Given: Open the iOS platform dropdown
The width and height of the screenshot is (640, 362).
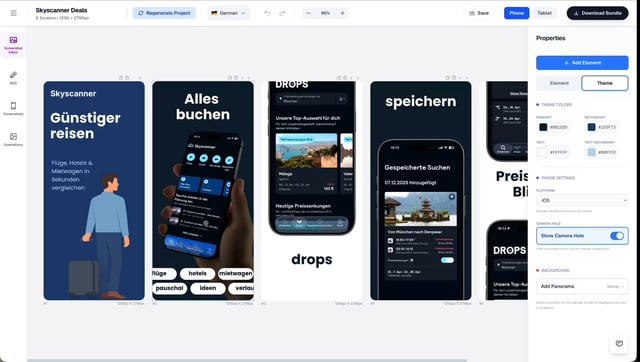Looking at the screenshot, I should [582, 200].
